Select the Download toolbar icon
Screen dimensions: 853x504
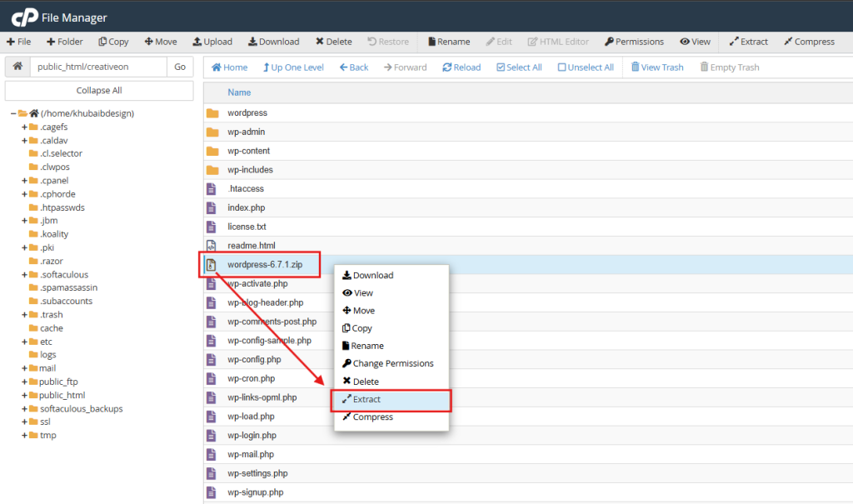(273, 41)
